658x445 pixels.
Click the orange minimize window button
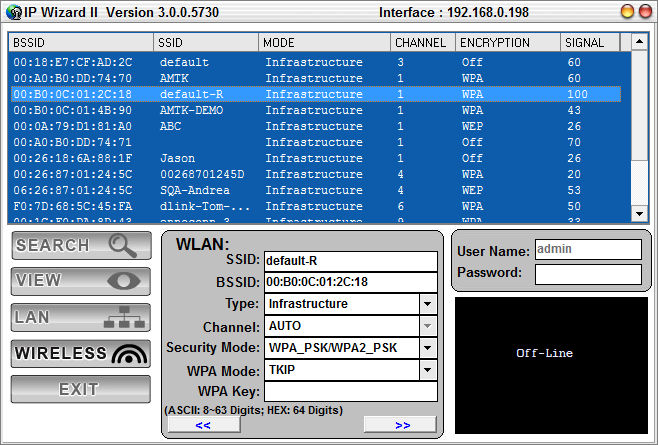[x=627, y=11]
